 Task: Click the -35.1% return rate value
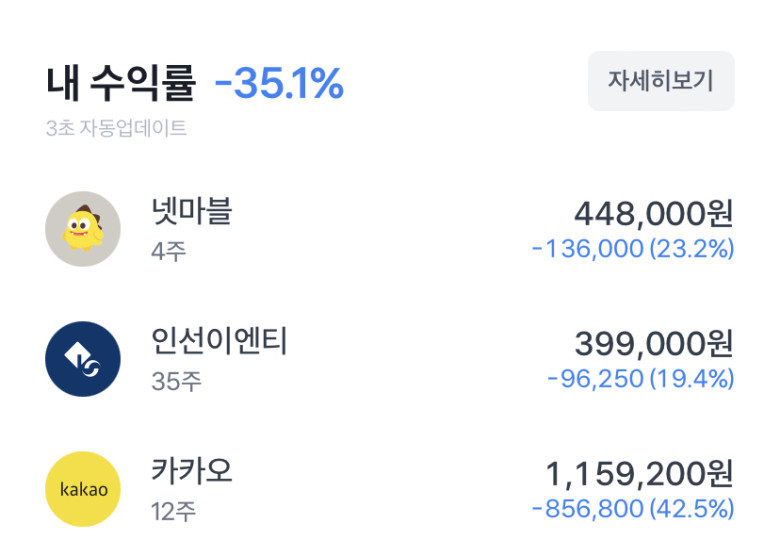pos(279,83)
